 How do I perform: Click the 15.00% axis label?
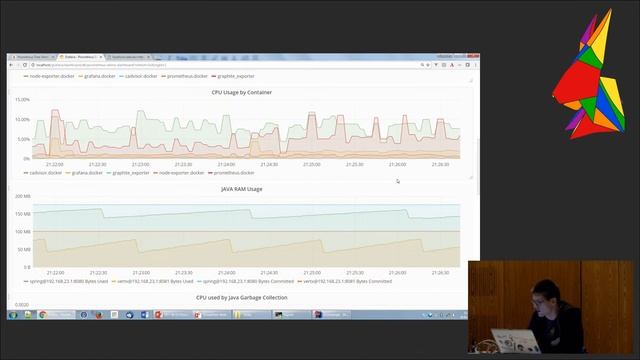22,100
